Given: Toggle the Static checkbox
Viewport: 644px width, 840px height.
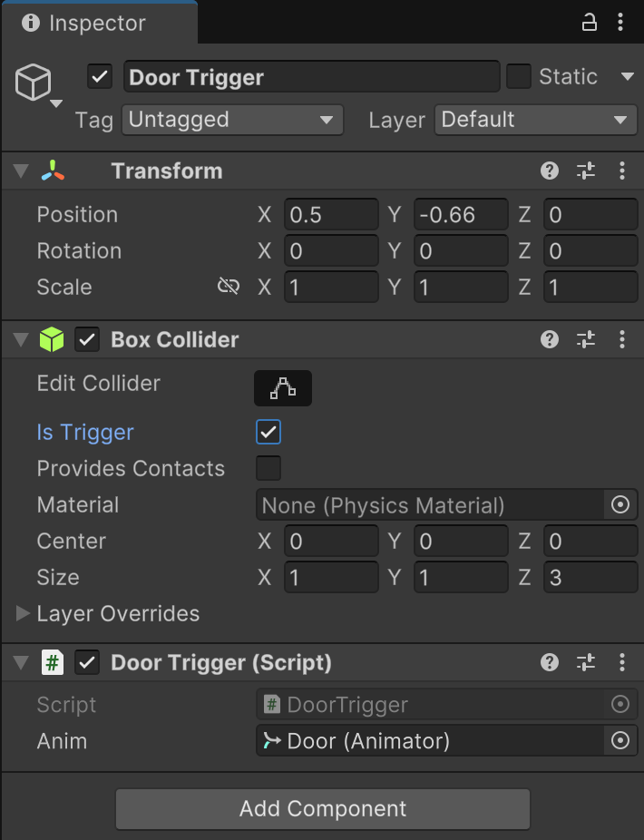Looking at the screenshot, I should [x=519, y=76].
